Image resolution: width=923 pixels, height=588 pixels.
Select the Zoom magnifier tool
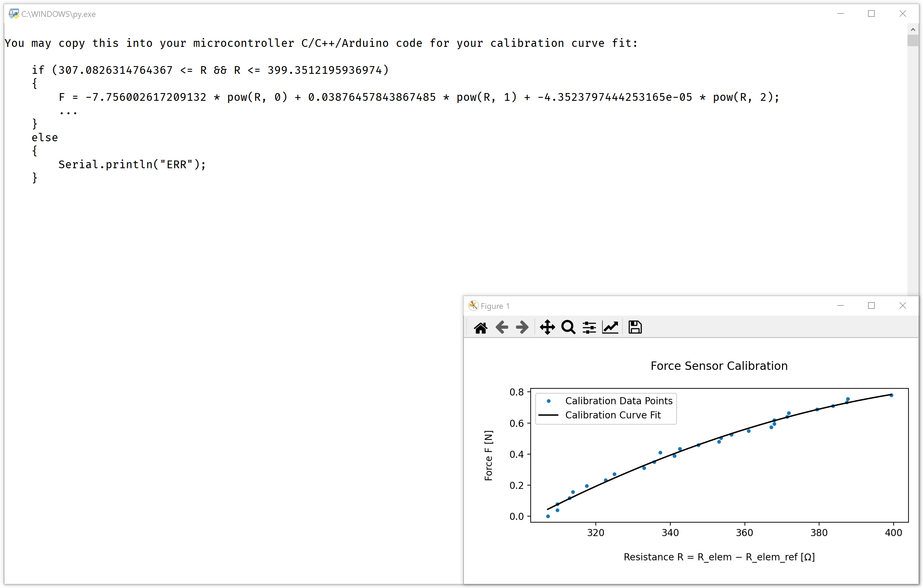[x=568, y=327]
